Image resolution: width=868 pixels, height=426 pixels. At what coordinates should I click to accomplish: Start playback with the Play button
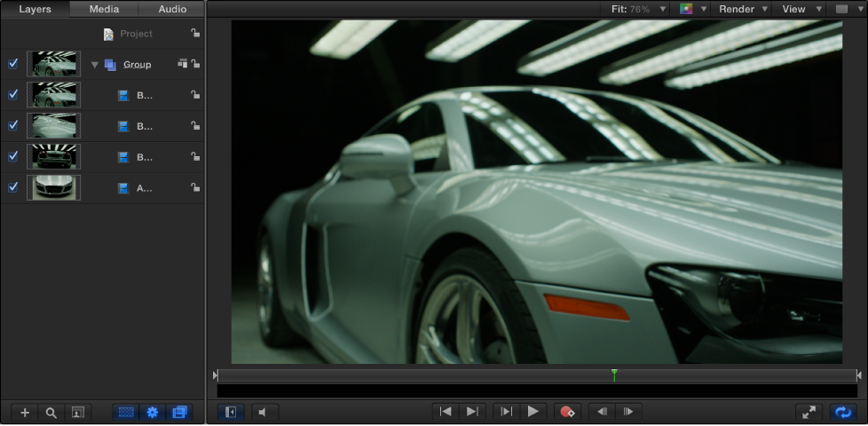(x=533, y=412)
